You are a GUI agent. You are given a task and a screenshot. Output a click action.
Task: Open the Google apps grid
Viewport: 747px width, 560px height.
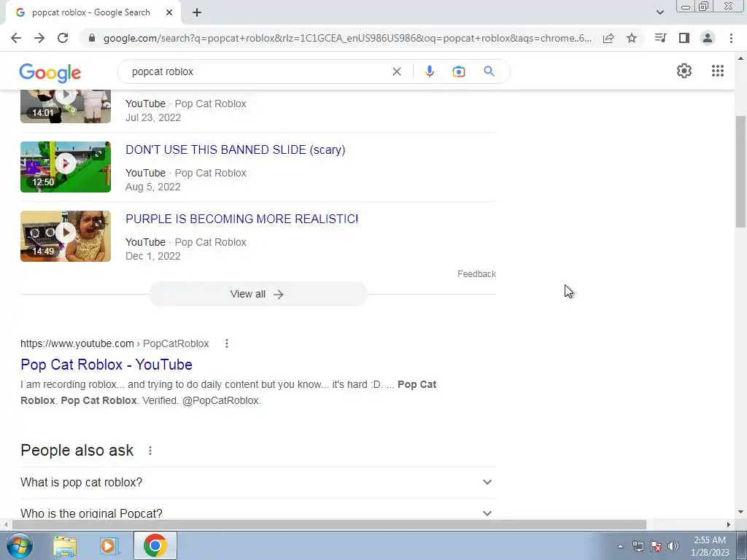(718, 71)
